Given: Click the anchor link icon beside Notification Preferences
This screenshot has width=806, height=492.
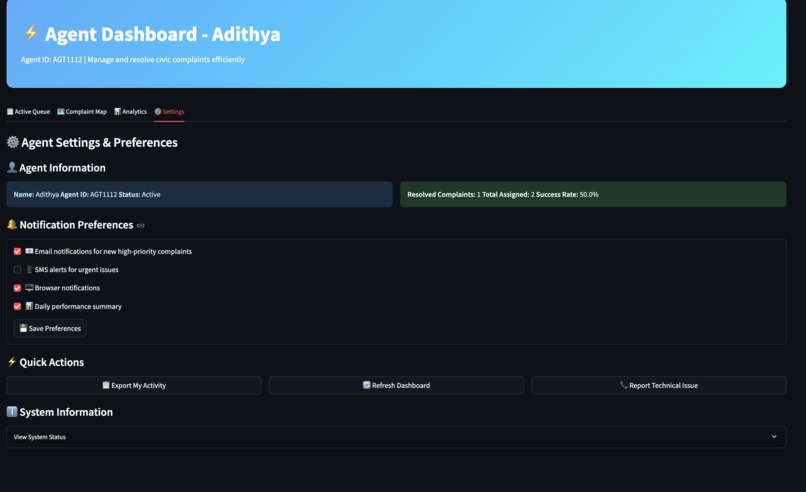Looking at the screenshot, I should tap(141, 226).
